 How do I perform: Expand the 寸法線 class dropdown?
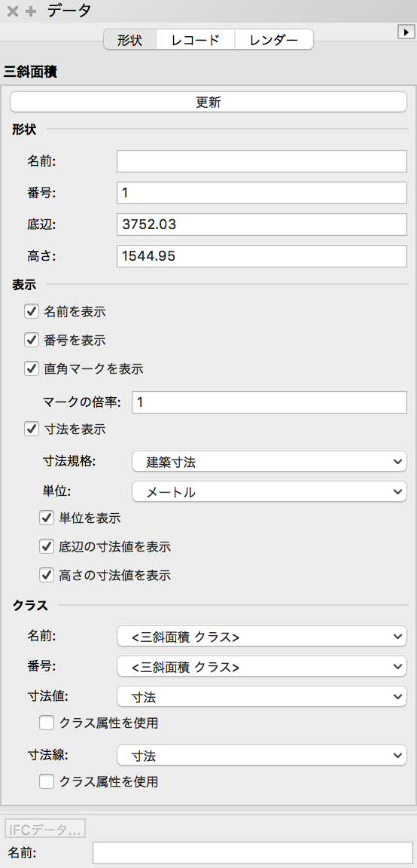click(x=262, y=754)
